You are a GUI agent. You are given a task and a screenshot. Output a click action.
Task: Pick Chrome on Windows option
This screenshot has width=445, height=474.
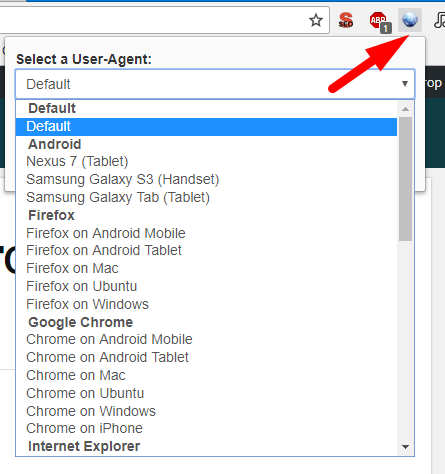[x=206, y=412]
